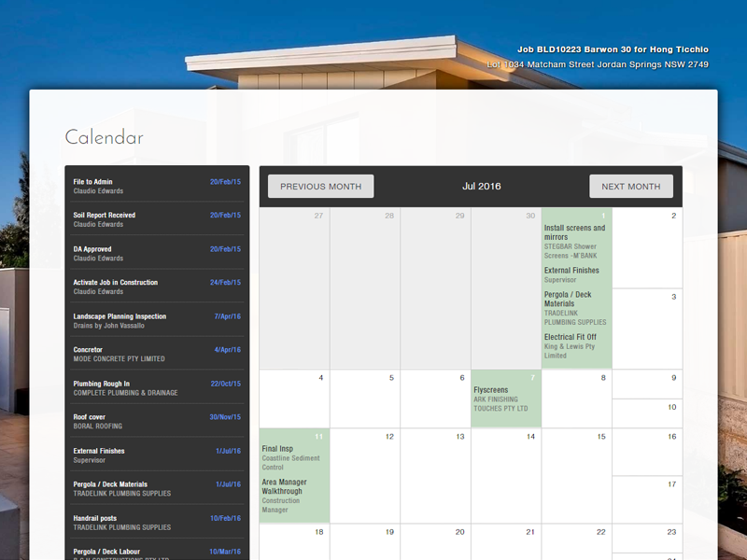Open Pergola / Deck Materials calendar event
Screen dimensions: 747x560
pos(575,308)
